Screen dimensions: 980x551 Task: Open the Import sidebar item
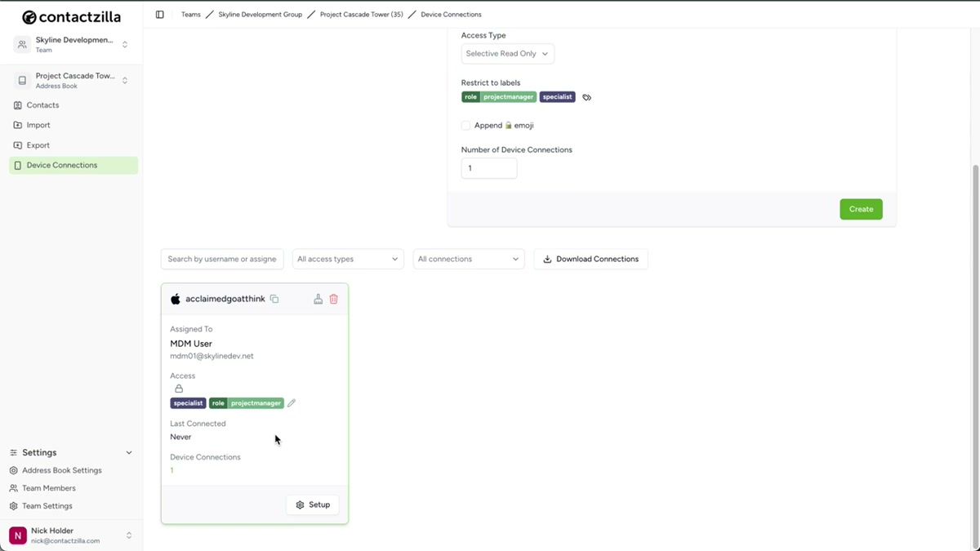coord(73,125)
